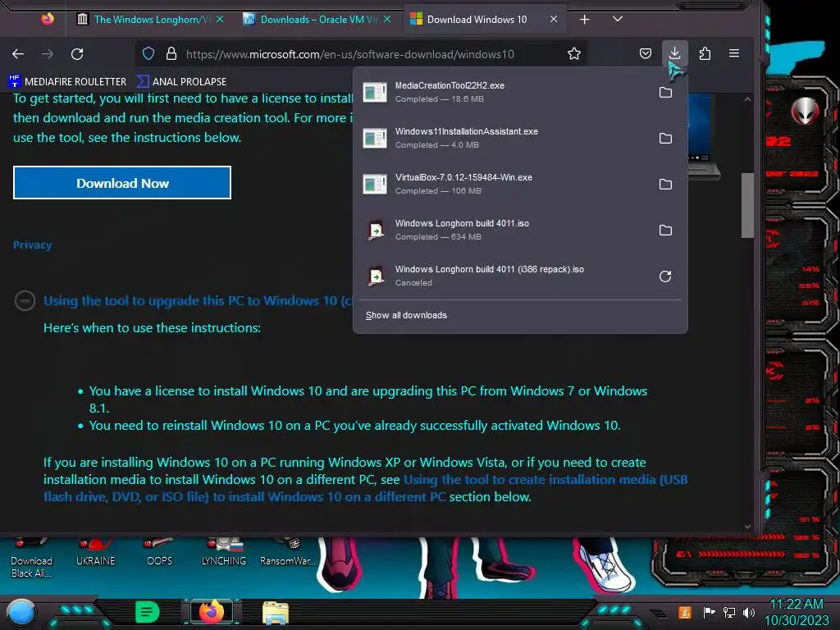Open Download Black Ali desktop shortcut
The width and height of the screenshot is (840, 630).
click(32, 559)
